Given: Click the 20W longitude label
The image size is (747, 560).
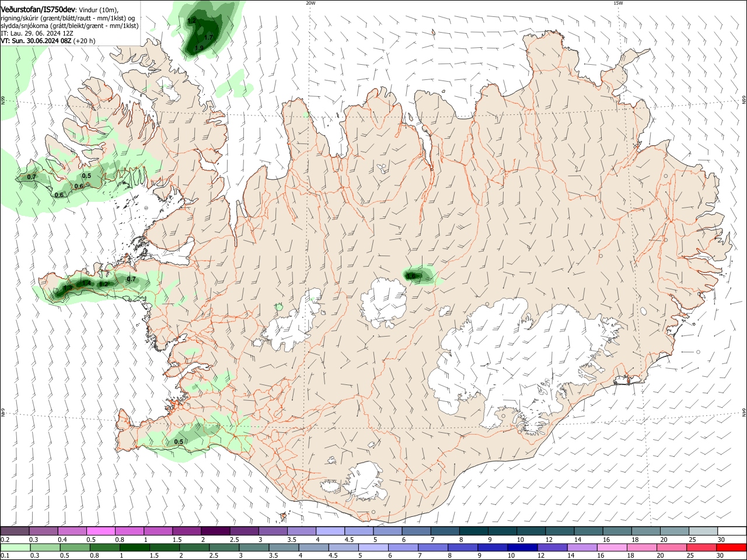Looking at the screenshot, I should pyautogui.click(x=310, y=3).
